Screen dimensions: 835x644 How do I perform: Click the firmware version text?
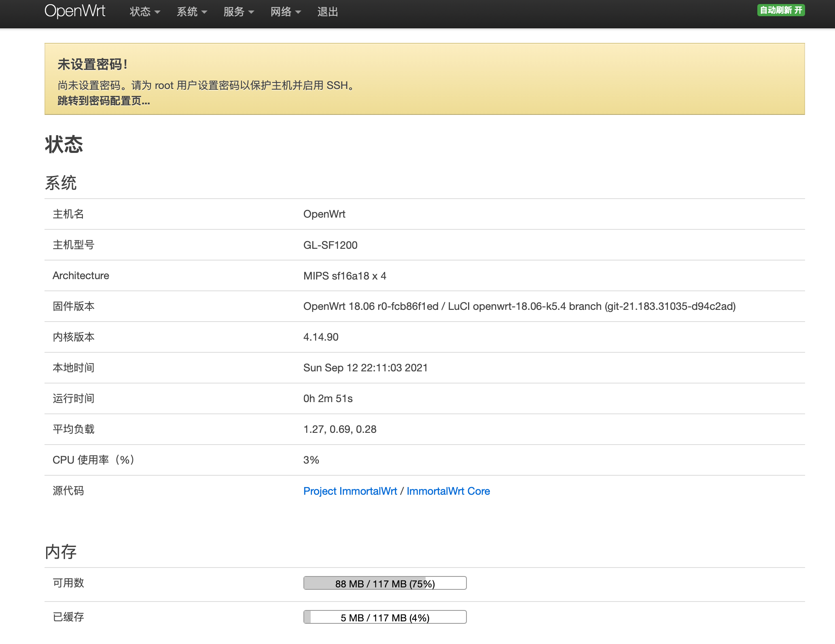(519, 306)
